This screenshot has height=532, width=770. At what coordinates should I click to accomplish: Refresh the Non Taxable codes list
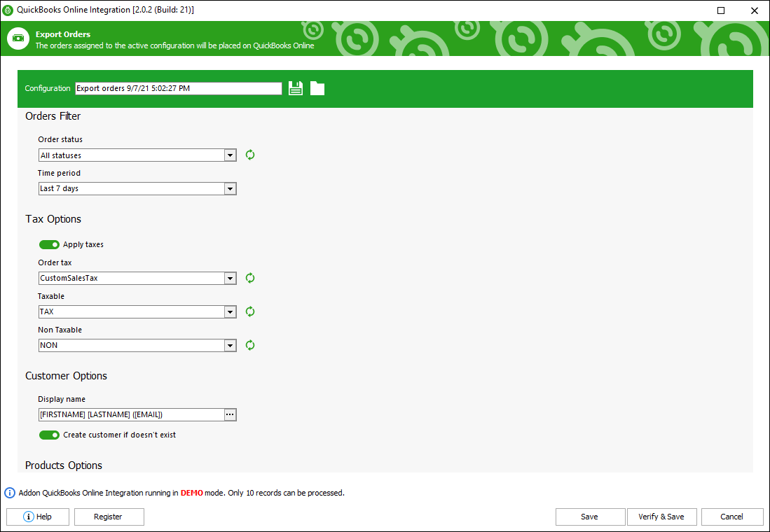[x=250, y=346]
